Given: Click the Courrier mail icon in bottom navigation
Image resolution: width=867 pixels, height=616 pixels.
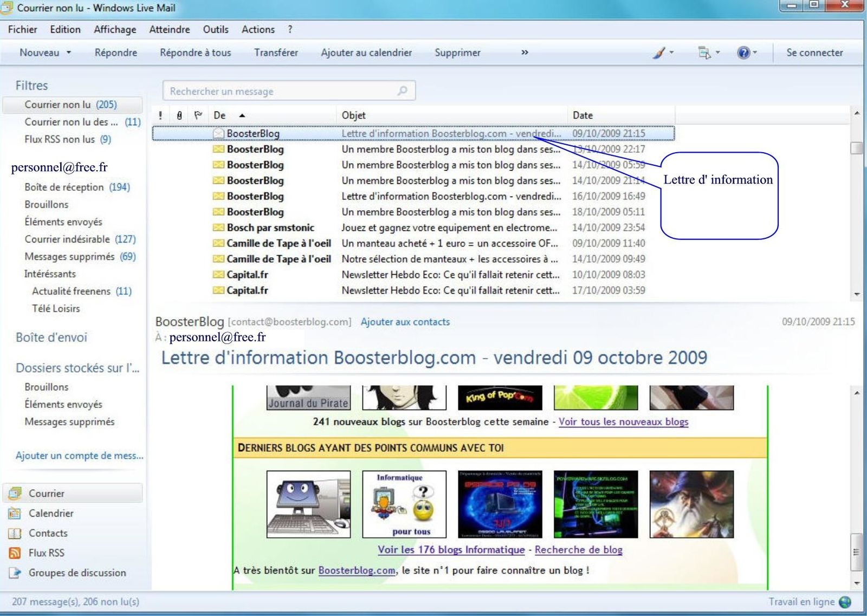Looking at the screenshot, I should coord(15,494).
